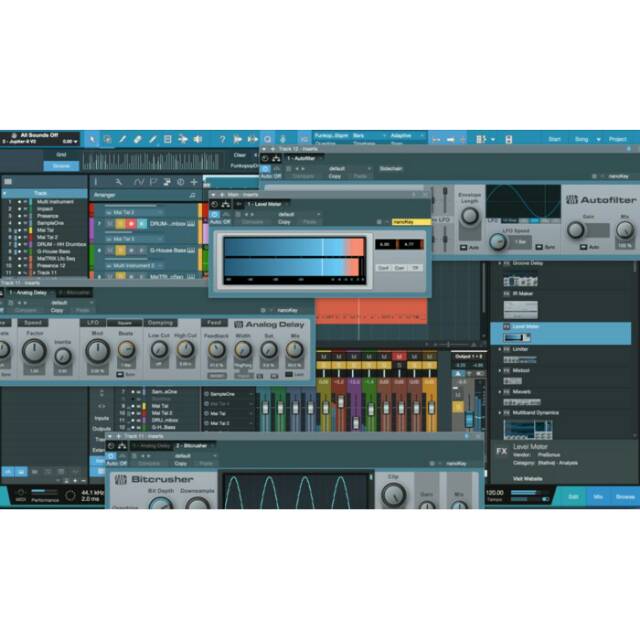The image size is (640, 640).
Task: Click the question mark help icon
Action: tap(222, 140)
